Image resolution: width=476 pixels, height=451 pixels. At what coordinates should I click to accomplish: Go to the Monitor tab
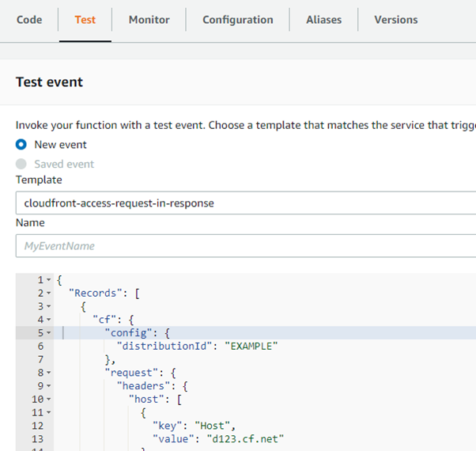tap(149, 20)
